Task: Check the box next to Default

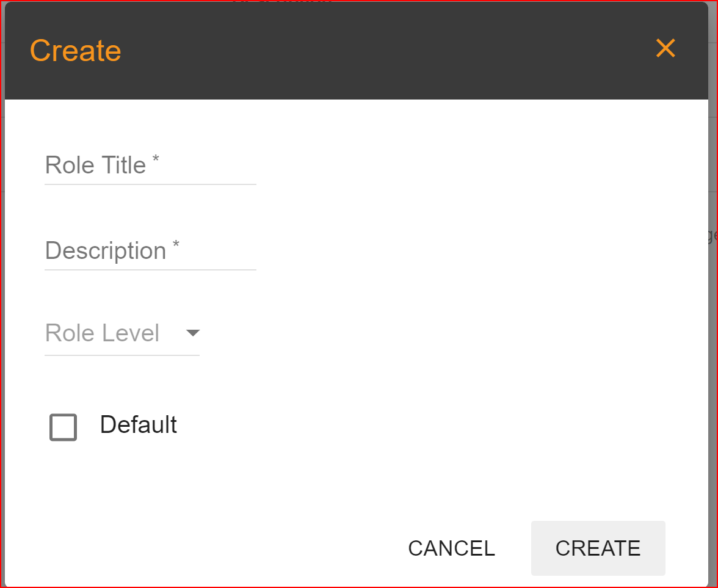Action: point(62,427)
